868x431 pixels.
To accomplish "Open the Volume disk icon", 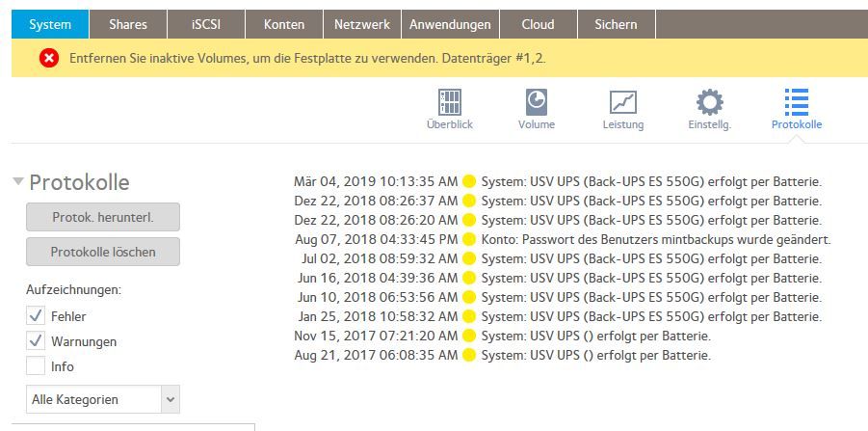I will [536, 103].
